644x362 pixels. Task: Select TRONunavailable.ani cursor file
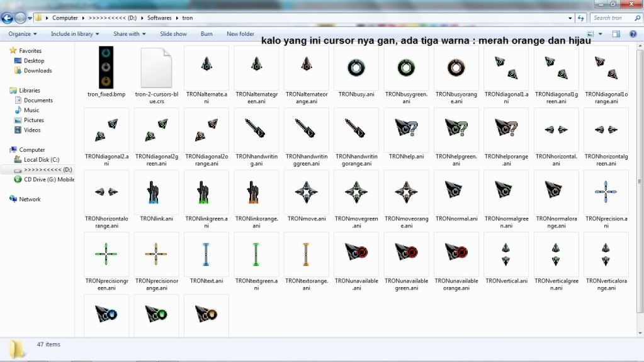pos(356,254)
